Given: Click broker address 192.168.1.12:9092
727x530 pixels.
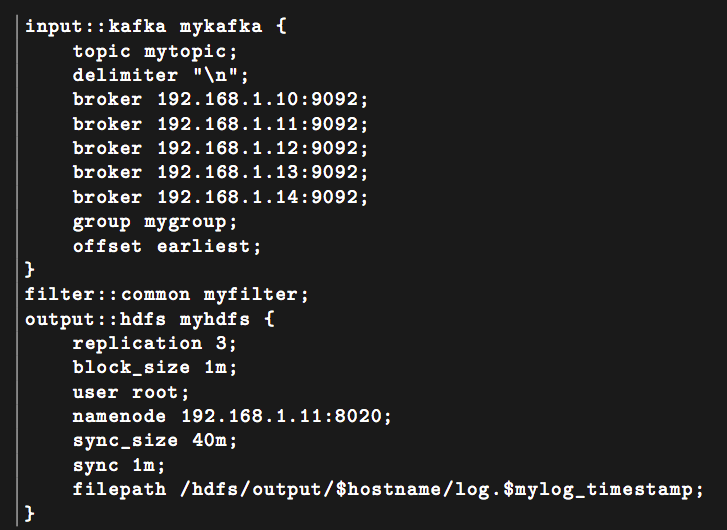Looking at the screenshot, I should [259, 148].
